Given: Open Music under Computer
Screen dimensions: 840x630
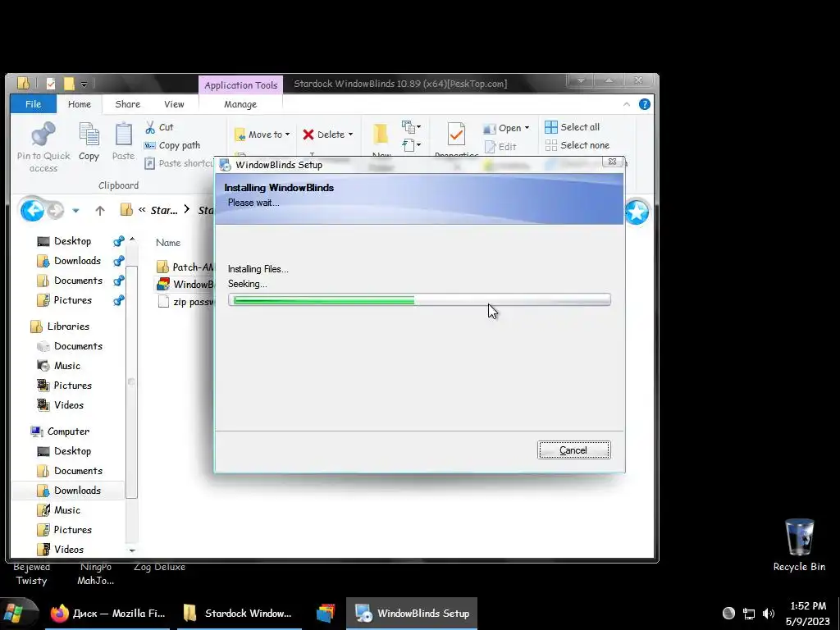Looking at the screenshot, I should [x=58, y=510].
